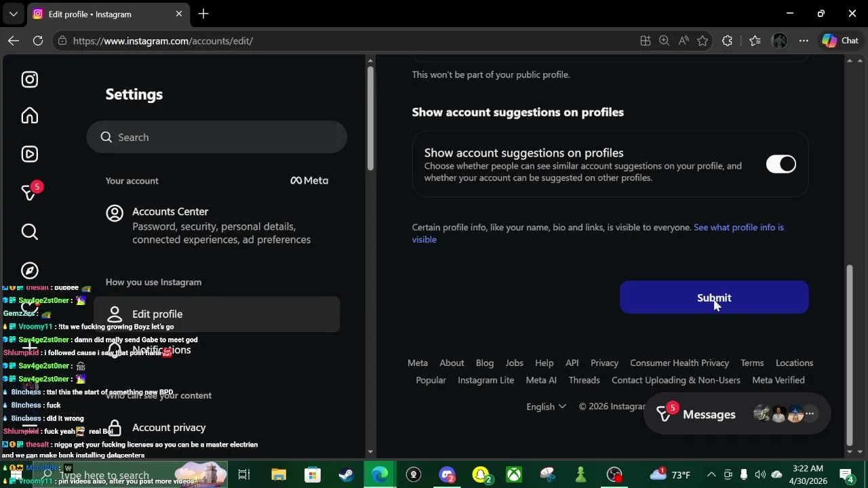Open File Explorer from taskbar
This screenshot has width=868, height=488.
279,474
